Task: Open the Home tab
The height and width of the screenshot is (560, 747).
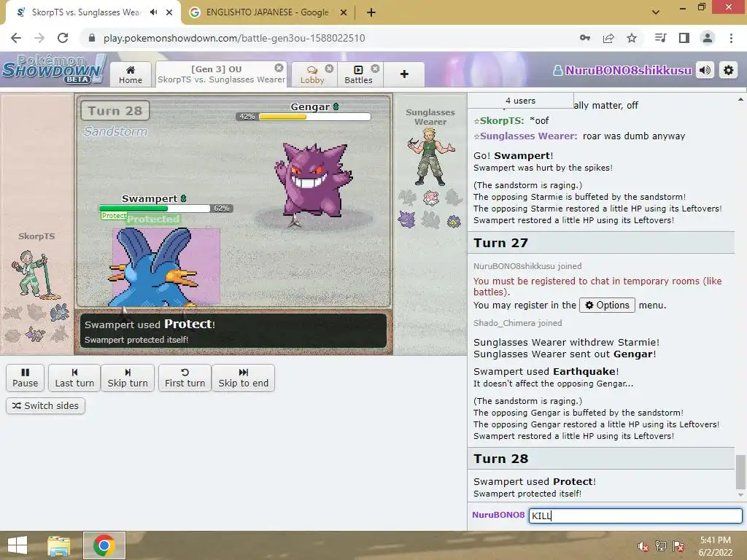Action: click(131, 74)
